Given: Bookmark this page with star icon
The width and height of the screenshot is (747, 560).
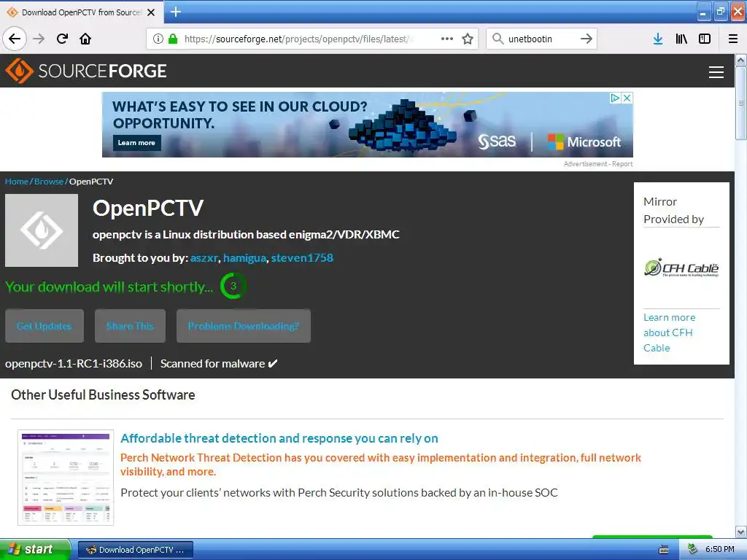Looking at the screenshot, I should [468, 39].
